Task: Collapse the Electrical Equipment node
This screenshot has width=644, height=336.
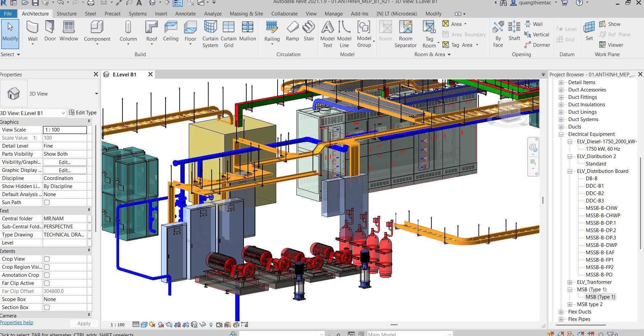Action: (x=561, y=134)
